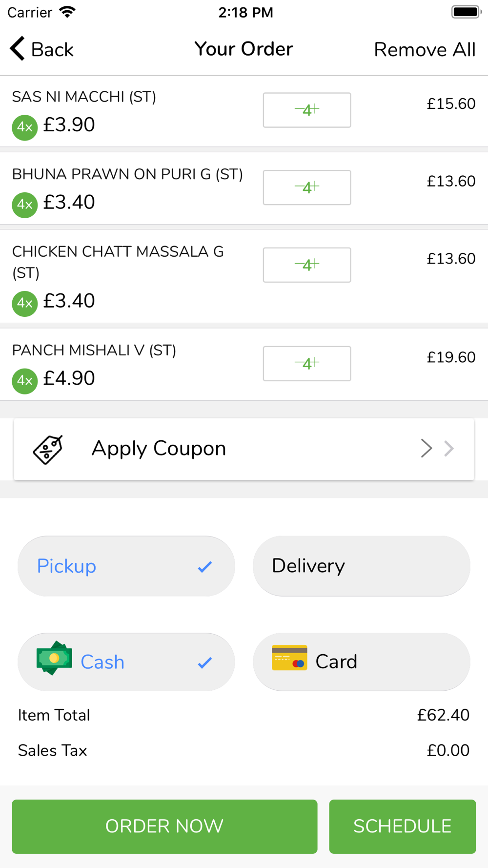488x868 pixels.
Task: Open the Apply Coupon row
Action: coord(244,449)
